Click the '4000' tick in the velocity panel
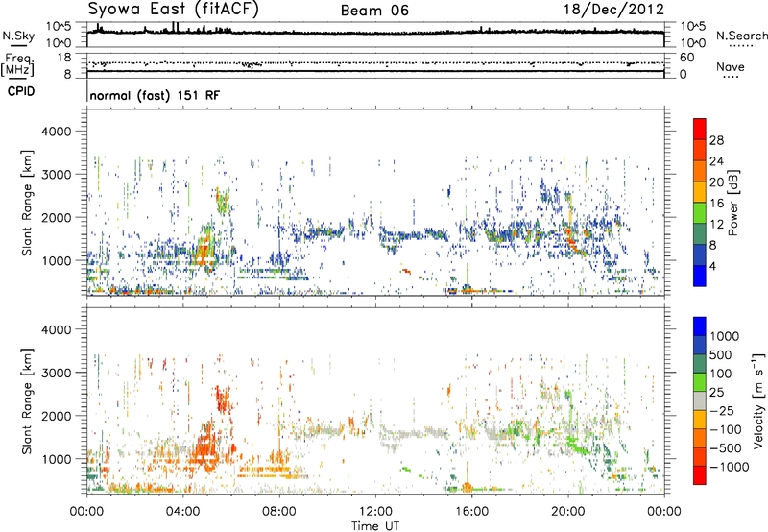 click(57, 329)
